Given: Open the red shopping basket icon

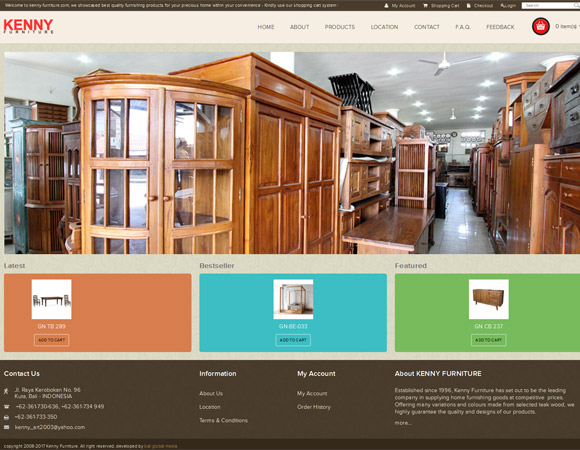Looking at the screenshot, I should click(x=540, y=27).
